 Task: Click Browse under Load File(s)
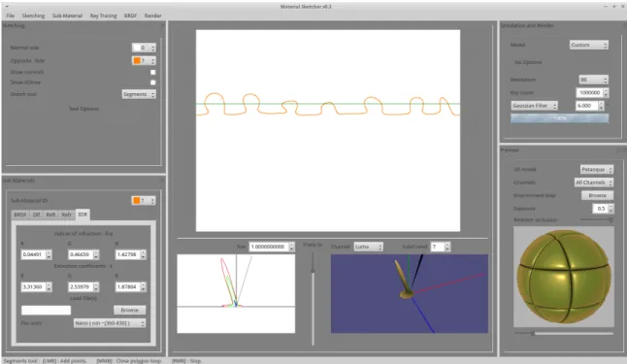tap(129, 310)
